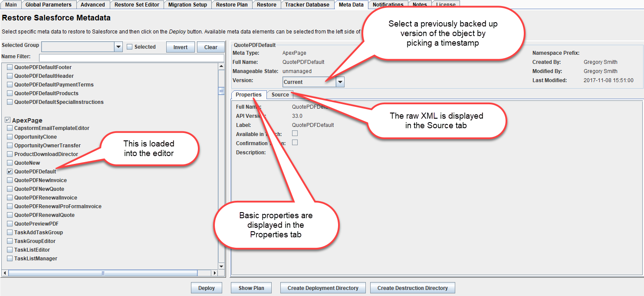Viewport: 644px width, 296px height.
Task: Select the Tracker Database tab
Action: (308, 5)
